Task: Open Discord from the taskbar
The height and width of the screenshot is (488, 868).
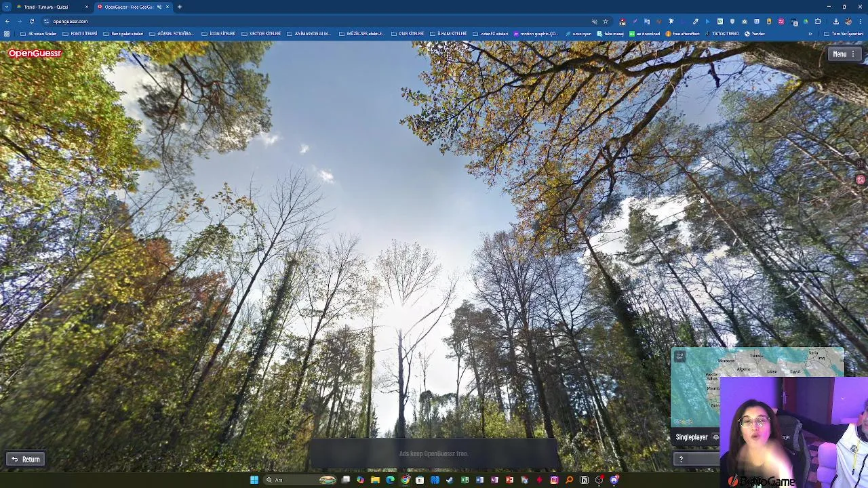Action: [614, 480]
